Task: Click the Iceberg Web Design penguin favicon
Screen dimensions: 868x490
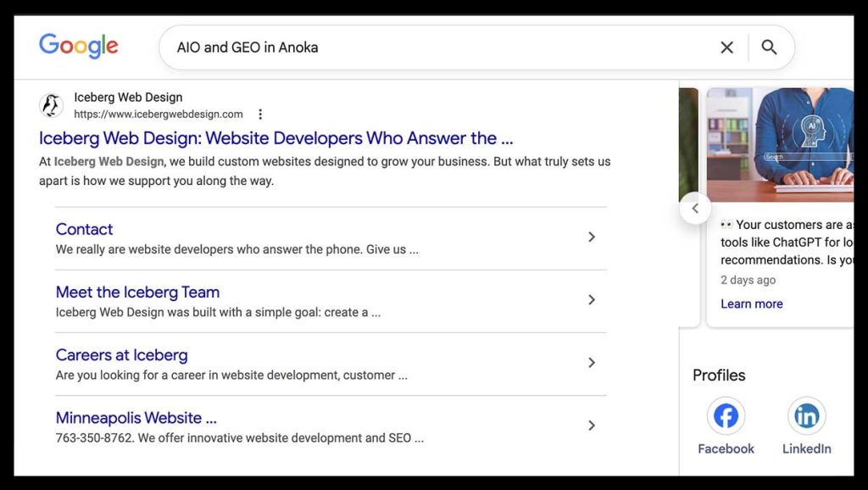Action: [51, 105]
